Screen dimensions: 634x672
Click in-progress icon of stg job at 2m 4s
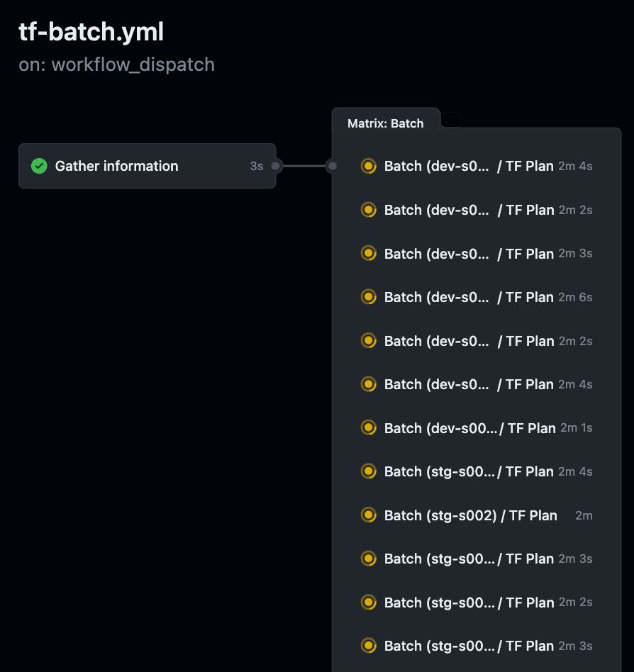coord(368,471)
